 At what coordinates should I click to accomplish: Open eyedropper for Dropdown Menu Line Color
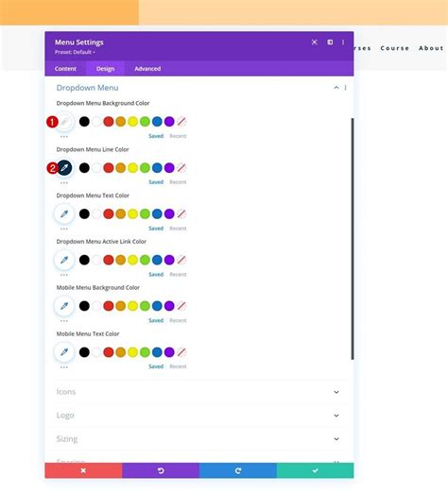[64, 167]
